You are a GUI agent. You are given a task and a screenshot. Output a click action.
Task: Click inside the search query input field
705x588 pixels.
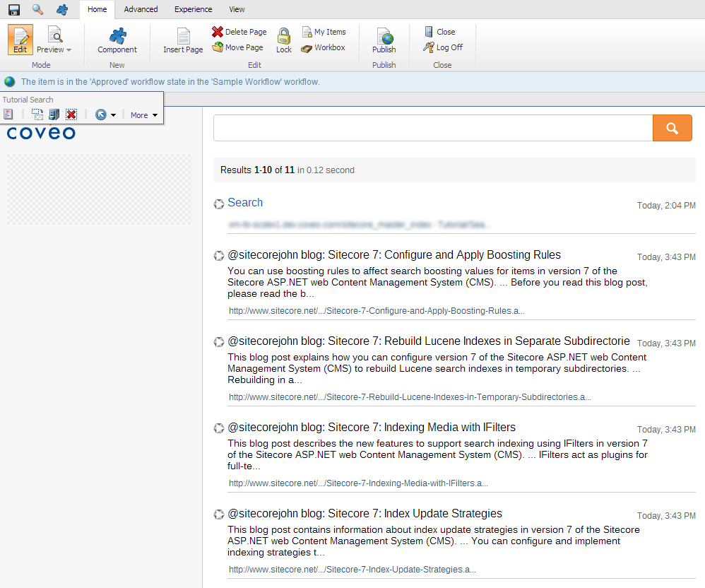coord(431,128)
